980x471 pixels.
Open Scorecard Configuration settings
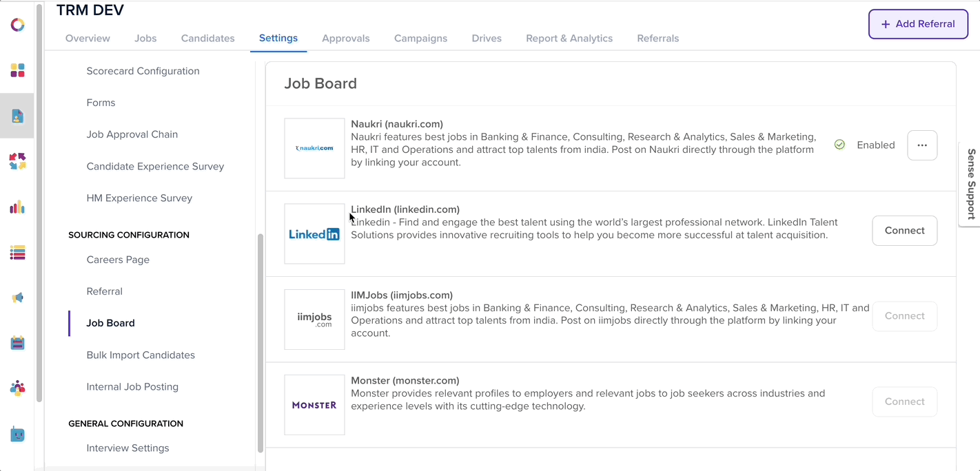(143, 71)
